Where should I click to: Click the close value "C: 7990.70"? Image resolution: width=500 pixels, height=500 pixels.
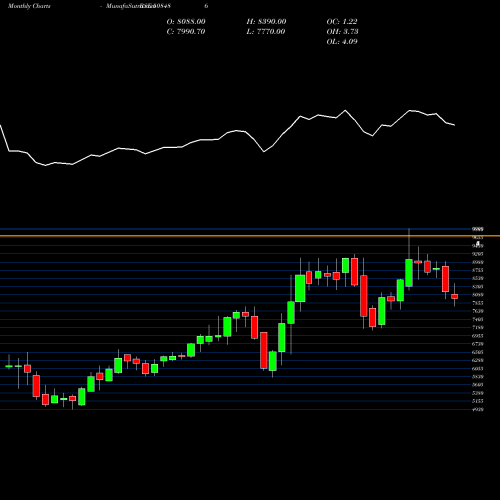(x=186, y=32)
